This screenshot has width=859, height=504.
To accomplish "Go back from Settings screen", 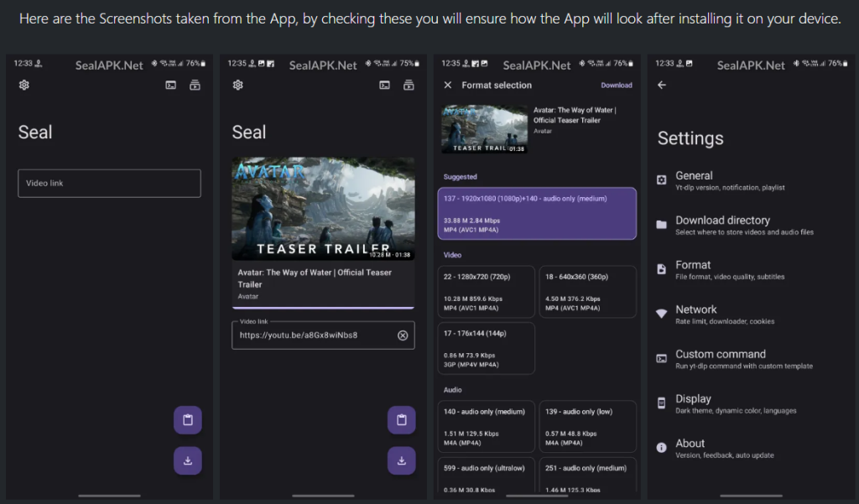I will tap(662, 84).
